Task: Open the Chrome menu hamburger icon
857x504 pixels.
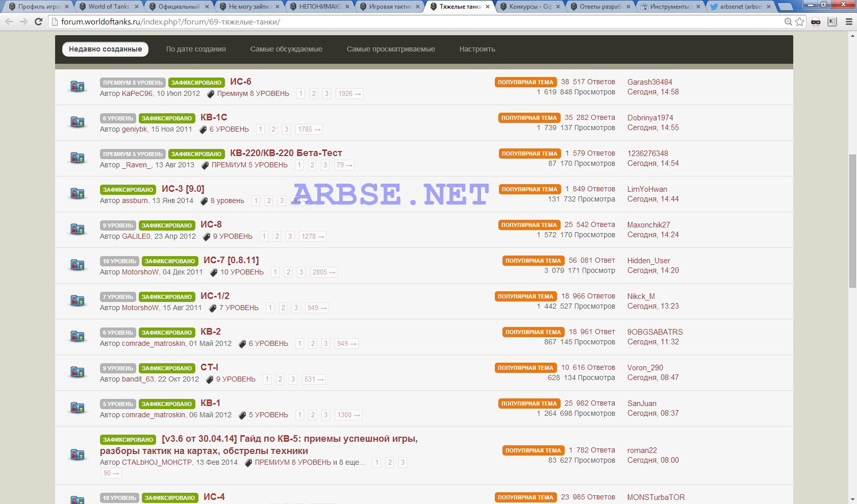Action: click(849, 22)
